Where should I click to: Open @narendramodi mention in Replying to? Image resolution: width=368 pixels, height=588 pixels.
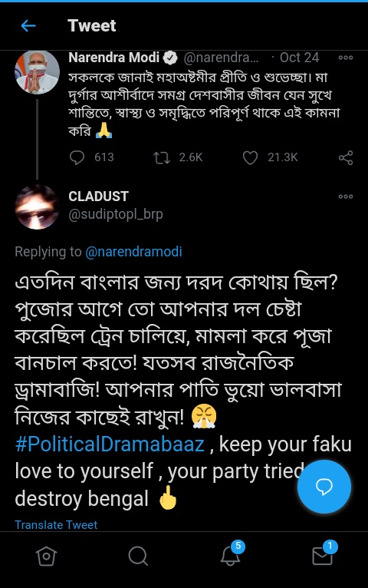(133, 251)
